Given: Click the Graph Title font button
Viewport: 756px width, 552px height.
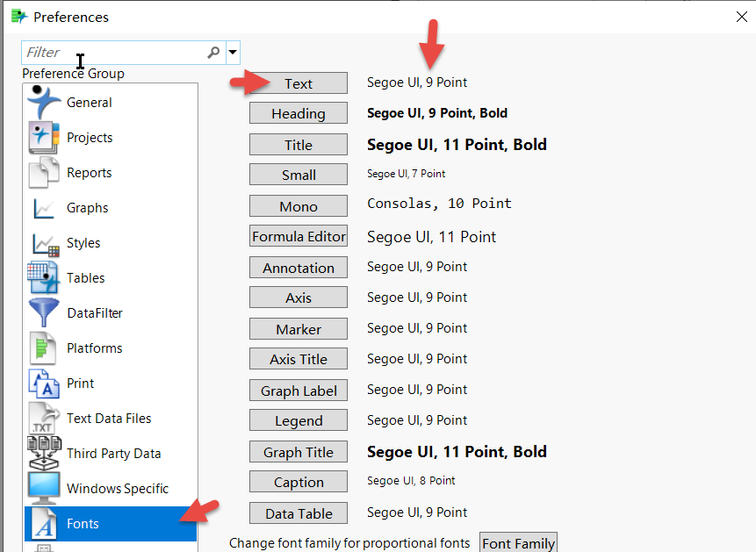Looking at the screenshot, I should 299,452.
